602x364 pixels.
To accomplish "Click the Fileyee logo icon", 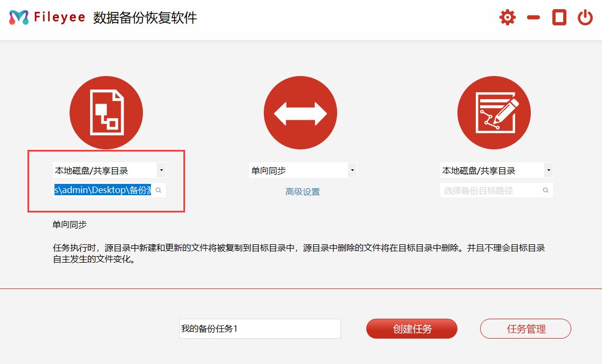I will 19,17.
